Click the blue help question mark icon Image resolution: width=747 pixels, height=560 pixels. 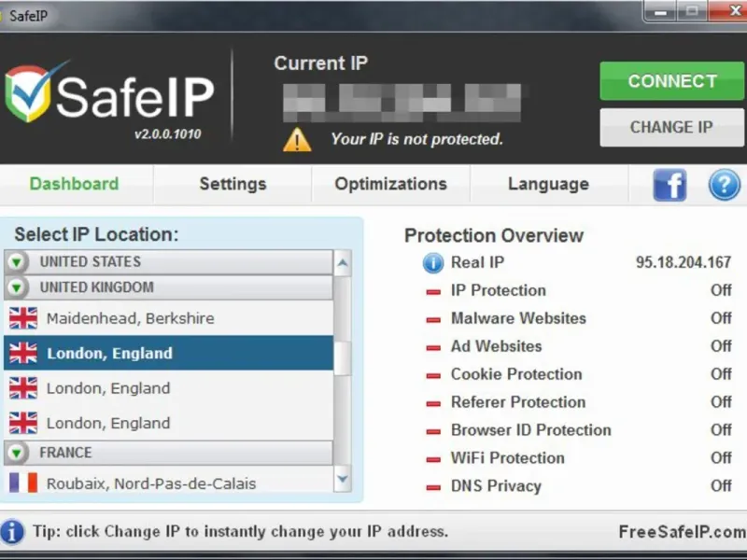(725, 185)
